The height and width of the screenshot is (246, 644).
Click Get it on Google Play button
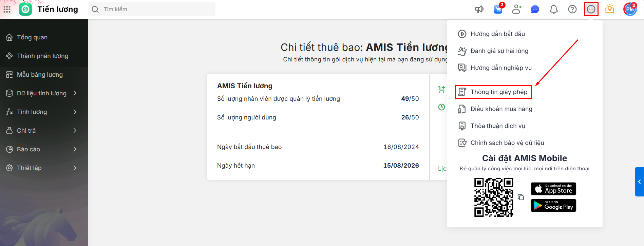tap(553, 206)
